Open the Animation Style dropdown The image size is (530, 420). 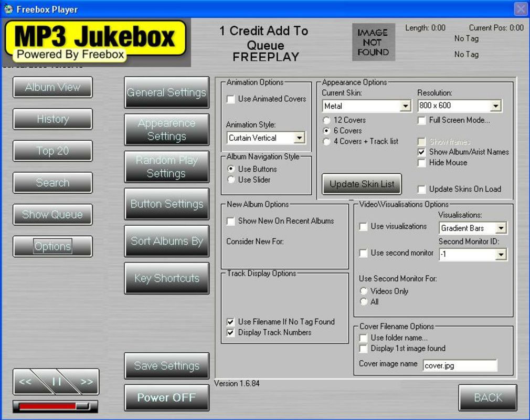point(300,138)
